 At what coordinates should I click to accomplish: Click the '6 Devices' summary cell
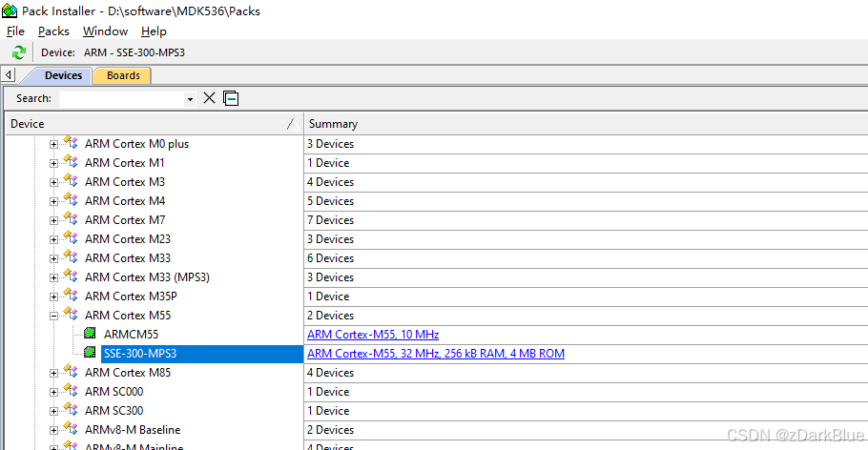pyautogui.click(x=330, y=258)
